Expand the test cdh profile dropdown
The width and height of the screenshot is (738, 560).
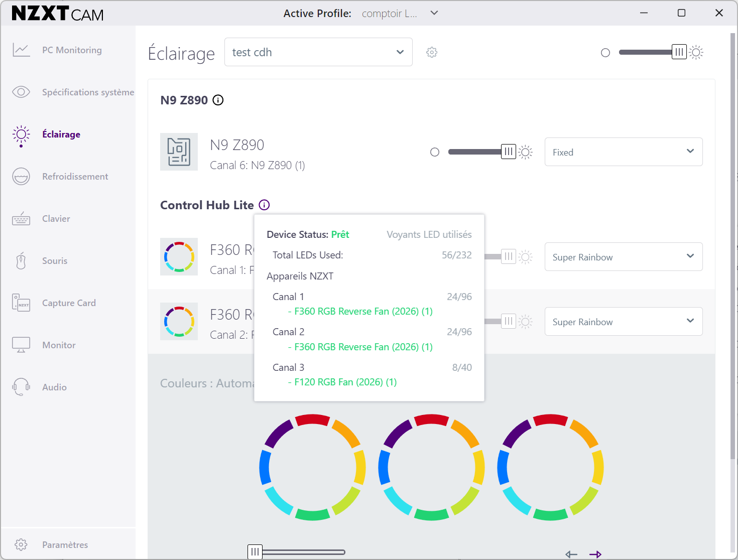[x=318, y=52]
